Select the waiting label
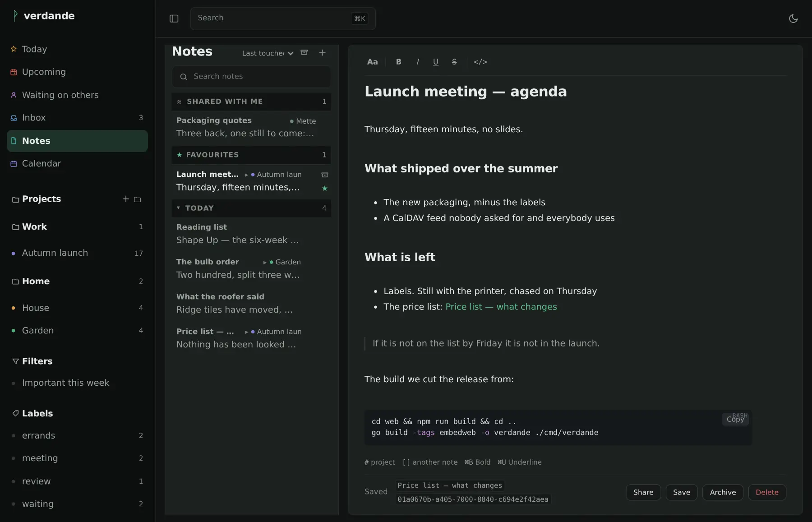Viewport: 812px width, 522px height. click(77, 504)
